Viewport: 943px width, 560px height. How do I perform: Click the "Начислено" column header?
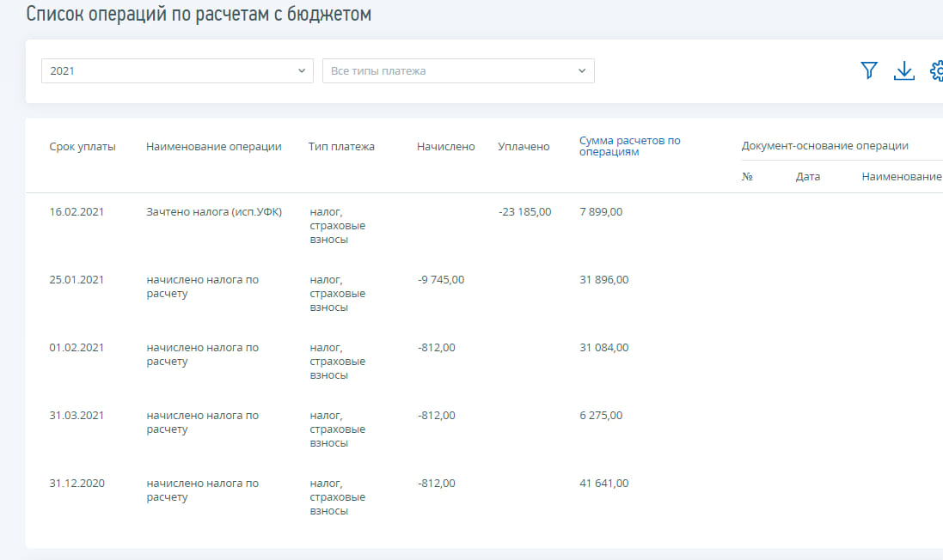pos(445,147)
